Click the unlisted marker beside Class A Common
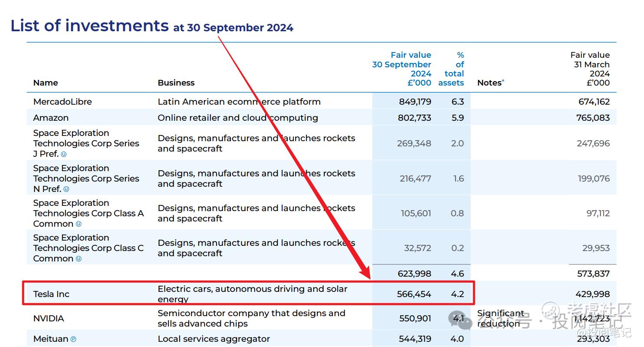 [x=79, y=224]
